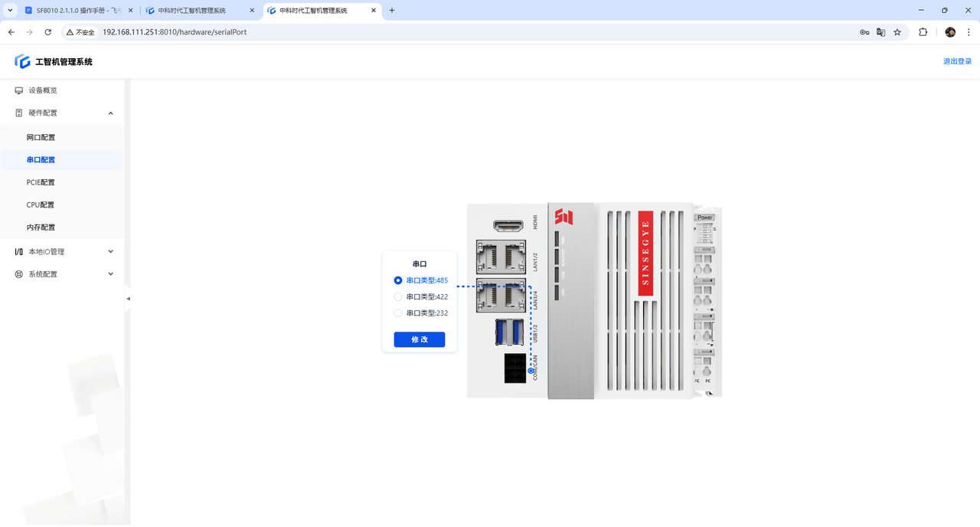
Task: Click the COM/CAN port on device image
Action: tap(515, 368)
